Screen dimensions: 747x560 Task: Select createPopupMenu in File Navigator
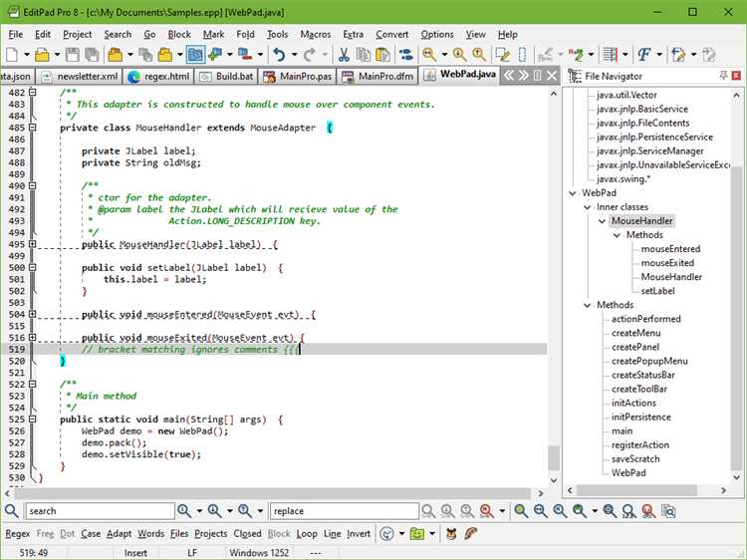(649, 361)
